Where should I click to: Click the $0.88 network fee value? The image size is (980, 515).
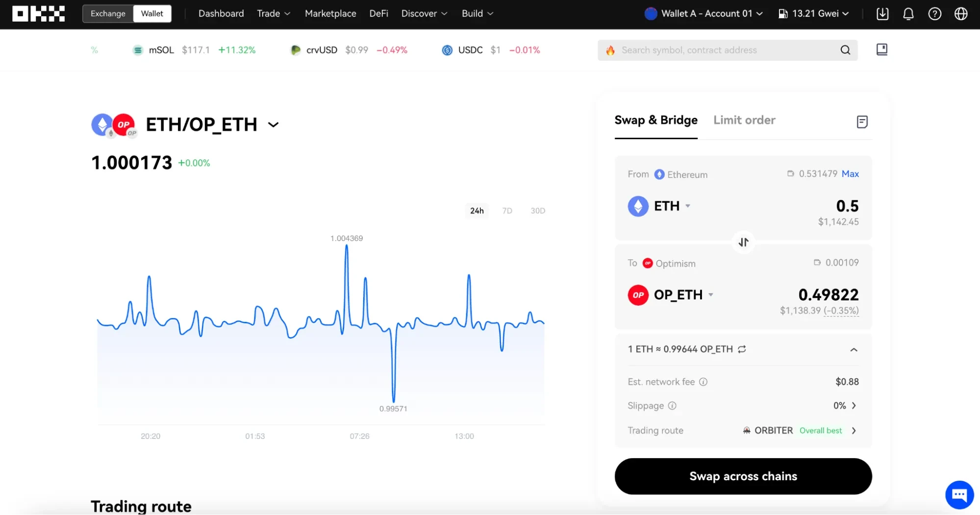click(847, 382)
